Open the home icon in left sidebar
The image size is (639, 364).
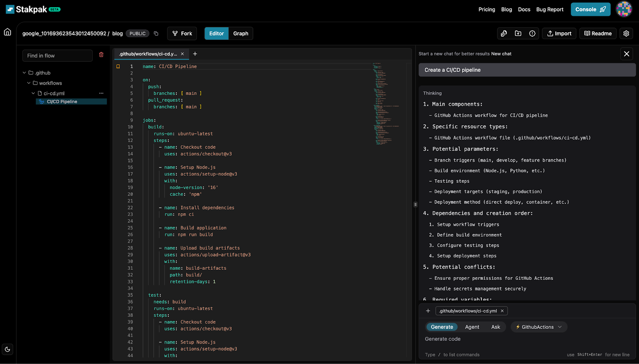click(x=8, y=32)
